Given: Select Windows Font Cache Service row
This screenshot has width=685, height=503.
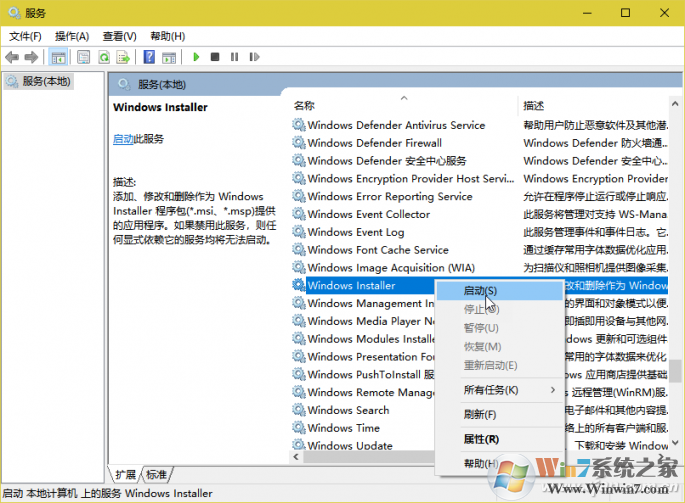Looking at the screenshot, I should 480,250.
